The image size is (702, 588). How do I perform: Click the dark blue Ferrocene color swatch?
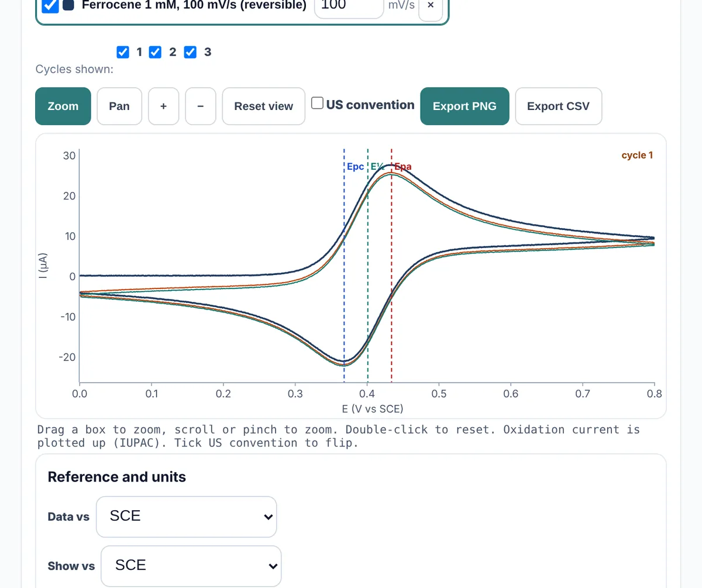click(x=68, y=5)
